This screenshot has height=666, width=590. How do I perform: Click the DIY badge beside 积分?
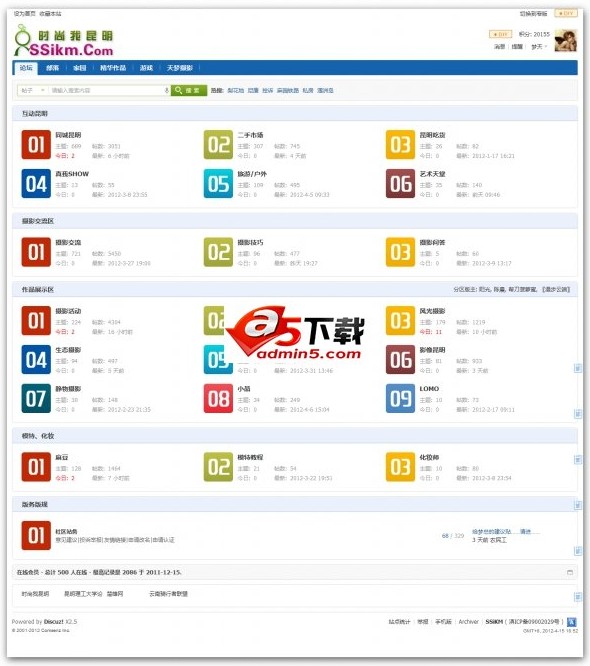tap(501, 34)
